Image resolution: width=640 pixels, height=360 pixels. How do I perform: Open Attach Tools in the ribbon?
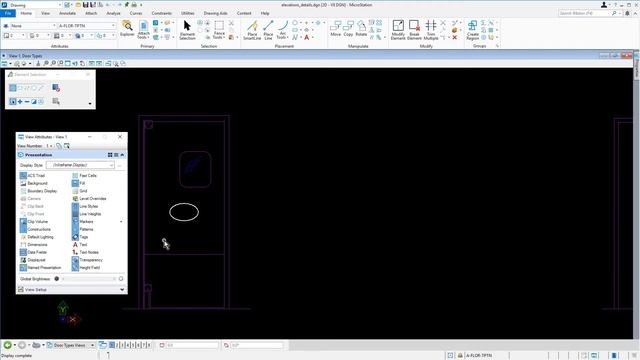point(144,30)
